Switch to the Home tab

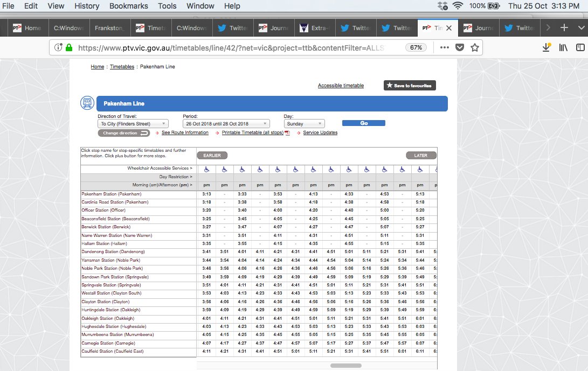[x=27, y=28]
